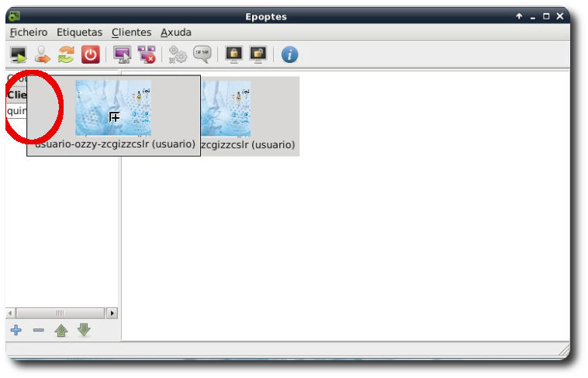Viewport: 588px width, 378px height.
Task: Move group up with green up arrow
Action: point(61,331)
